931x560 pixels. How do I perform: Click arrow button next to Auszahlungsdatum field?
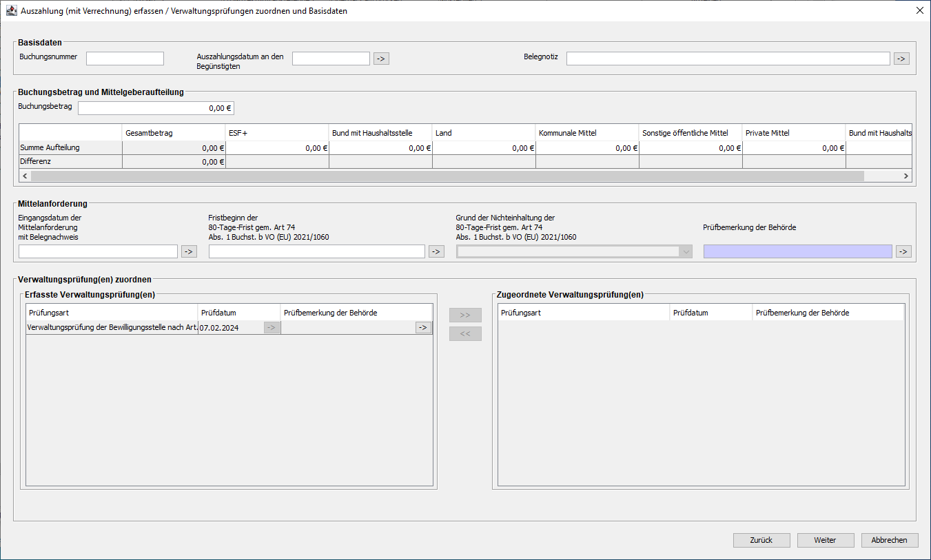point(381,59)
